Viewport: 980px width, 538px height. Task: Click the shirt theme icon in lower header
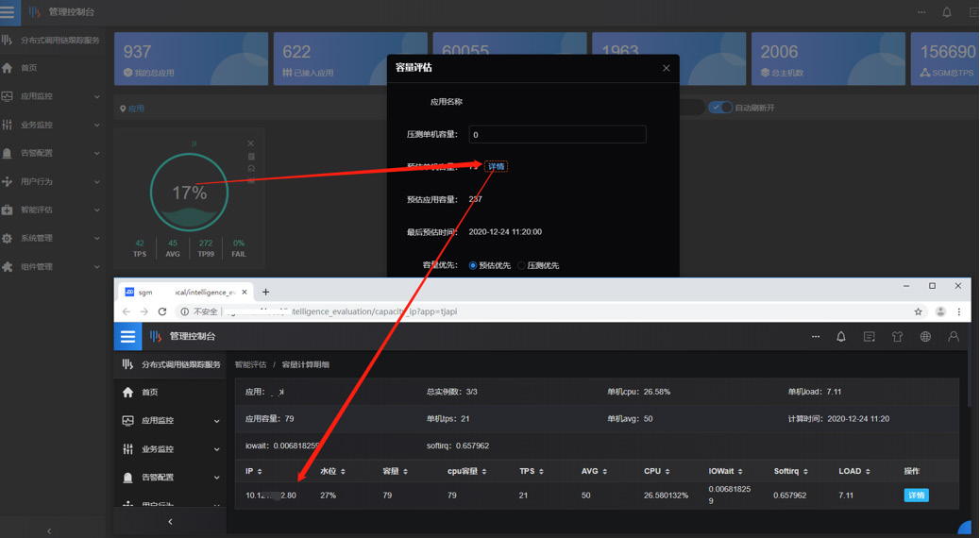click(897, 336)
